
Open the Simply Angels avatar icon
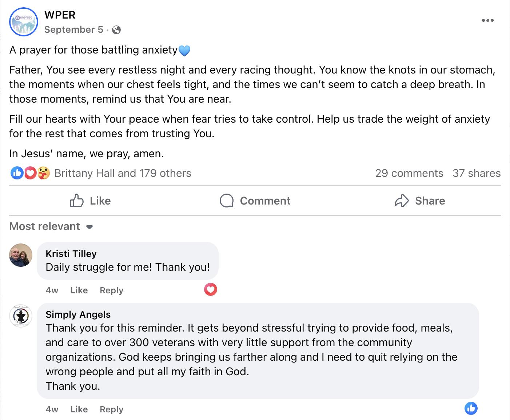tap(21, 316)
